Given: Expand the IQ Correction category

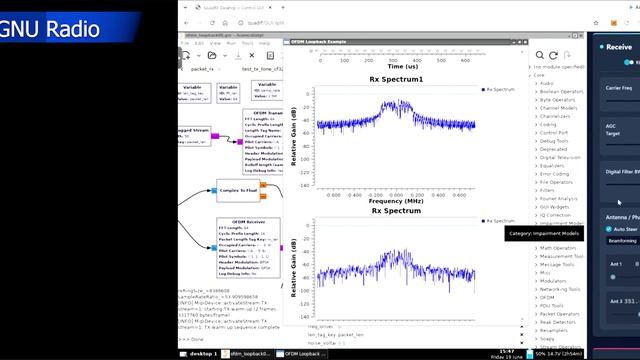Looking at the screenshot, I should [x=536, y=215].
